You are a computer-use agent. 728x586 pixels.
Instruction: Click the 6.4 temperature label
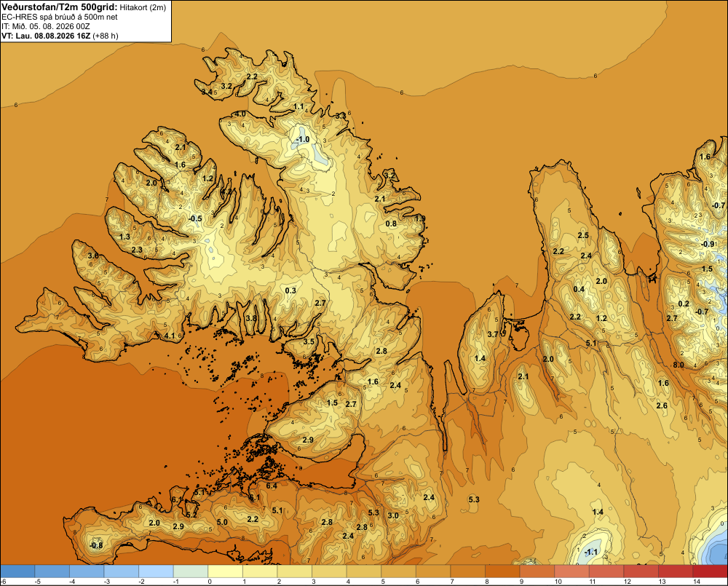click(272, 486)
